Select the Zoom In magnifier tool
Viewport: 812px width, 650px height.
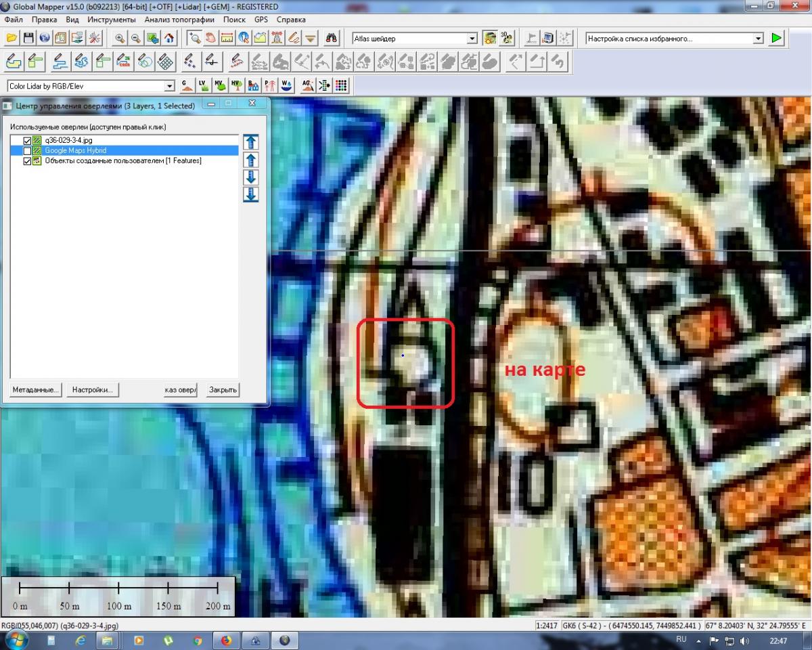pyautogui.click(x=120, y=38)
